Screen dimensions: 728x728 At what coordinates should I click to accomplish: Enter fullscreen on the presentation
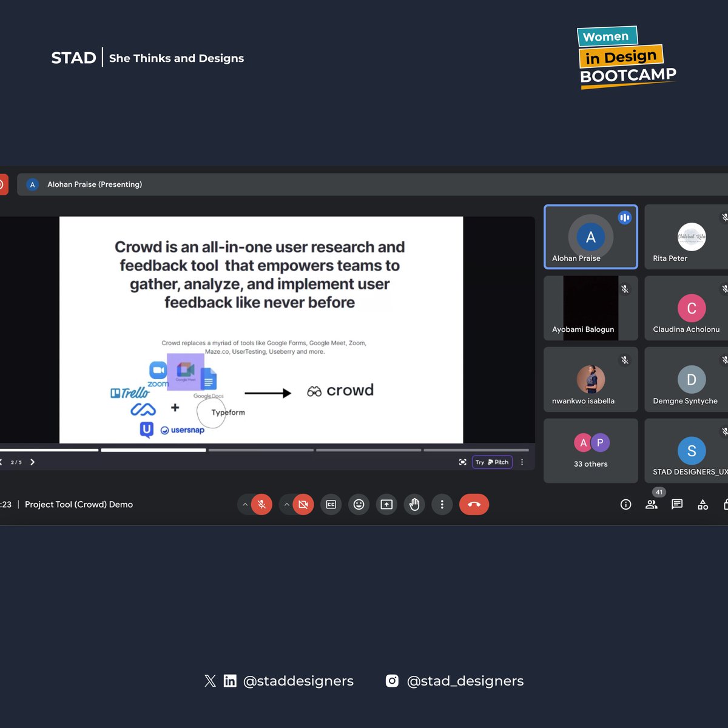pos(462,462)
